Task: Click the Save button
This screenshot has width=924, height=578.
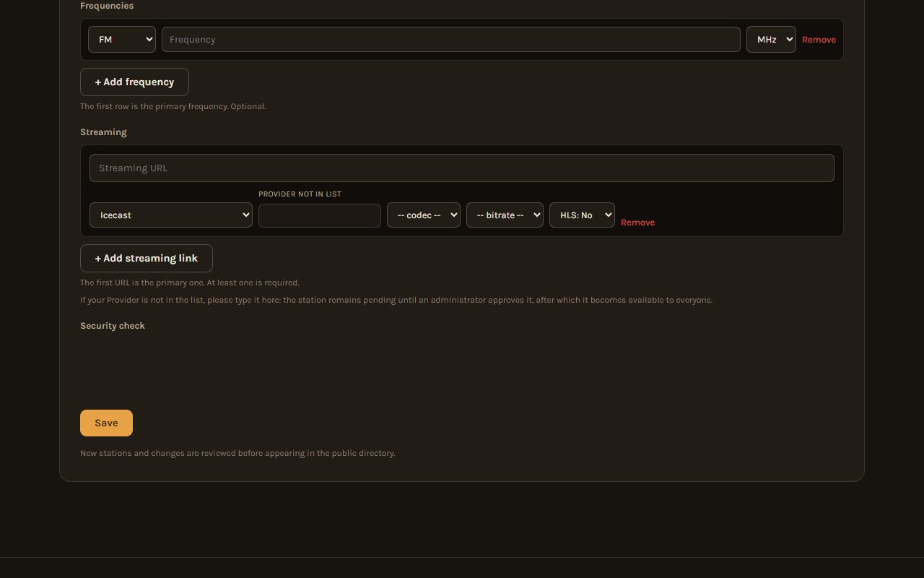Action: 106,423
